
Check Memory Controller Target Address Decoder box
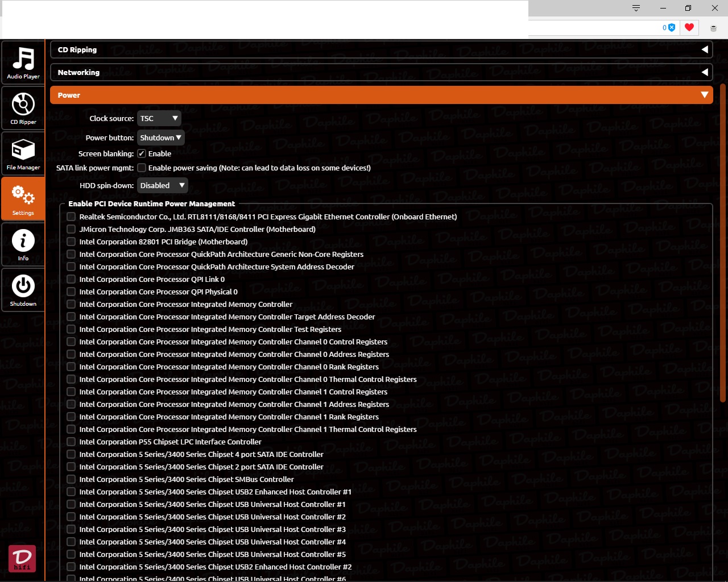click(x=71, y=317)
